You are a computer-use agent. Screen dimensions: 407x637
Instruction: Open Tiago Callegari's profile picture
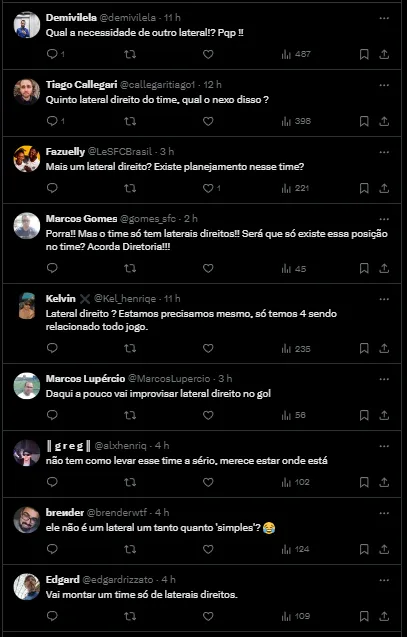pos(27,92)
